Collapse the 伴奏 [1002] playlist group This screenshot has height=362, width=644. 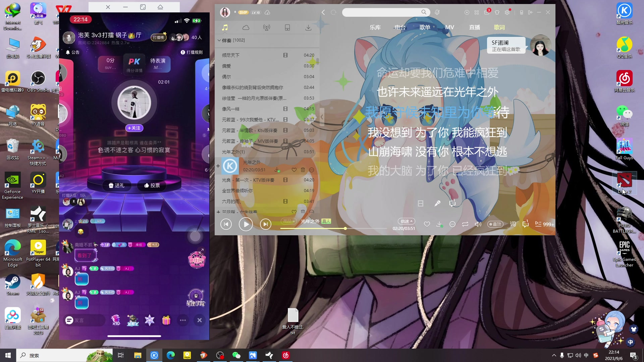pyautogui.click(x=219, y=40)
